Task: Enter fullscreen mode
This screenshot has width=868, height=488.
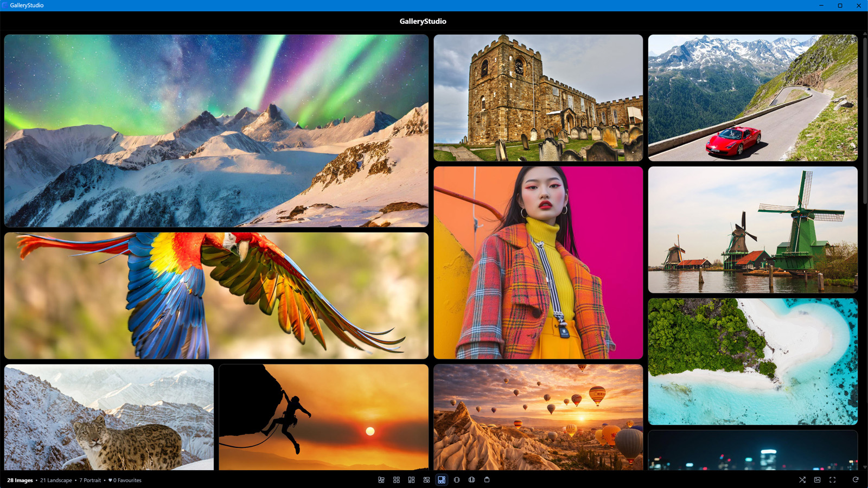Action: [833, 480]
